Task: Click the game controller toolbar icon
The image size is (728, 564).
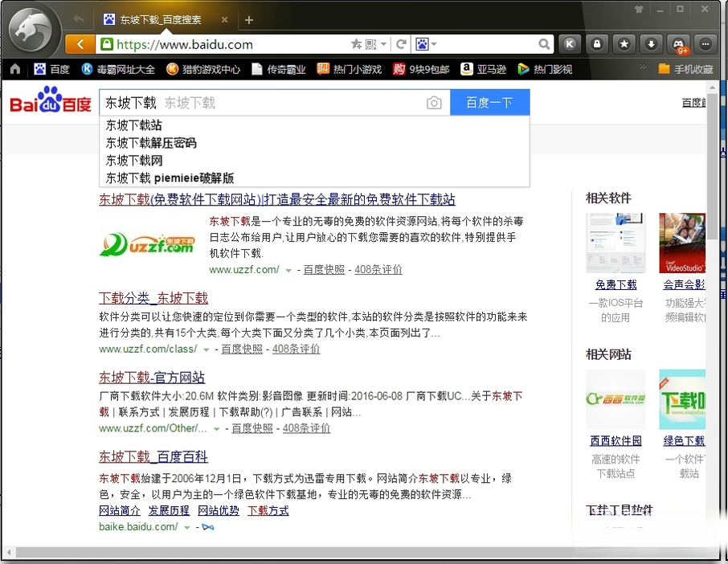Action: [678, 44]
